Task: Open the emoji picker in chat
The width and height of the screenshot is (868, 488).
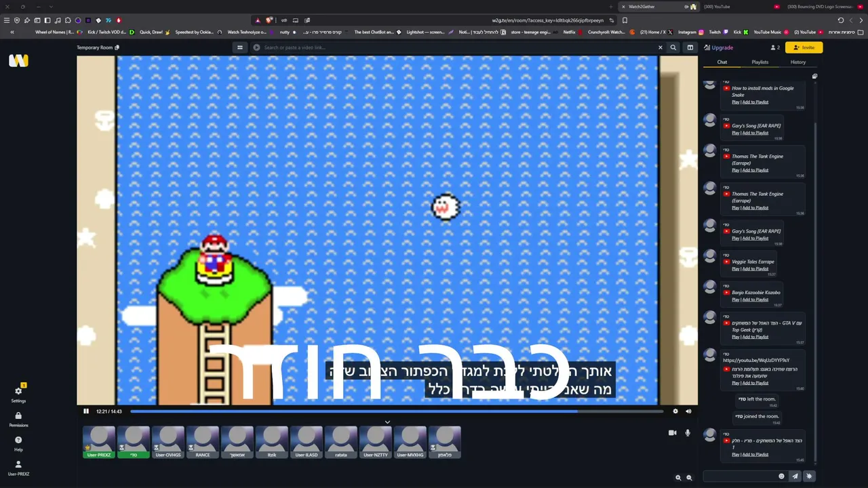Action: pyautogui.click(x=781, y=476)
